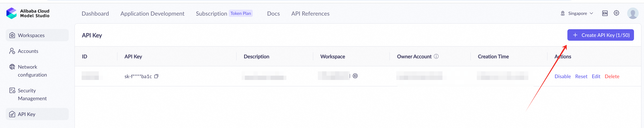644x128 pixels.
Task: Click the API Key sidebar icon
Action: click(12, 114)
